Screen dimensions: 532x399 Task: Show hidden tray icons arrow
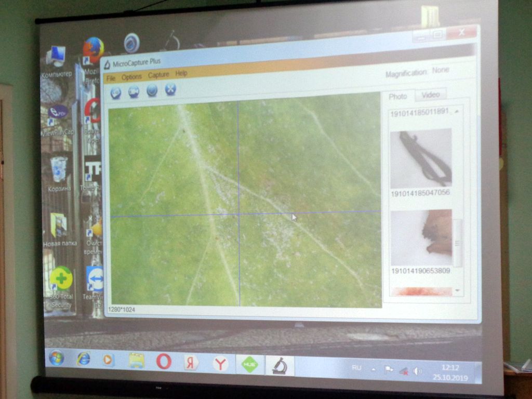pos(373,369)
